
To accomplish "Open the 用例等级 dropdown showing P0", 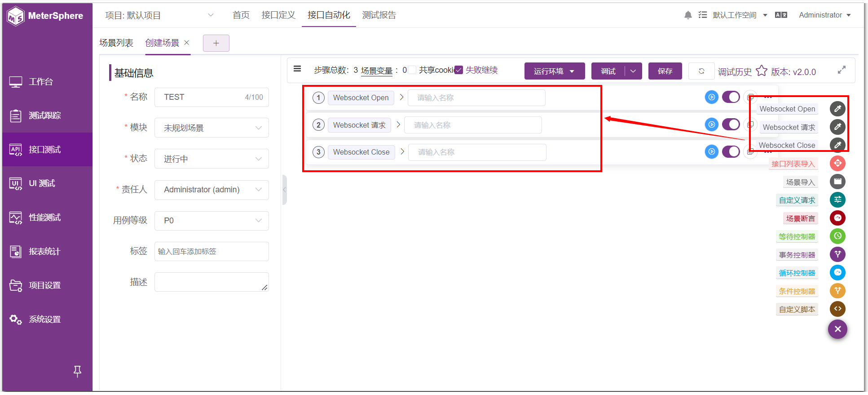I will tap(211, 221).
